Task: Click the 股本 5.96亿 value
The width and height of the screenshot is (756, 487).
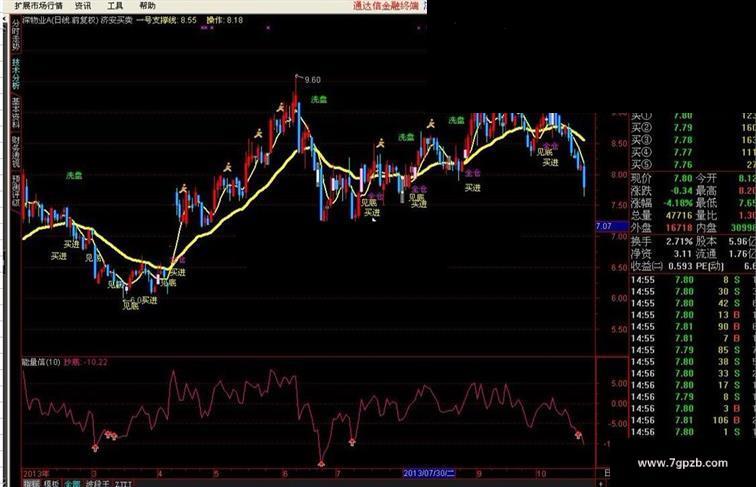Action: click(x=742, y=241)
